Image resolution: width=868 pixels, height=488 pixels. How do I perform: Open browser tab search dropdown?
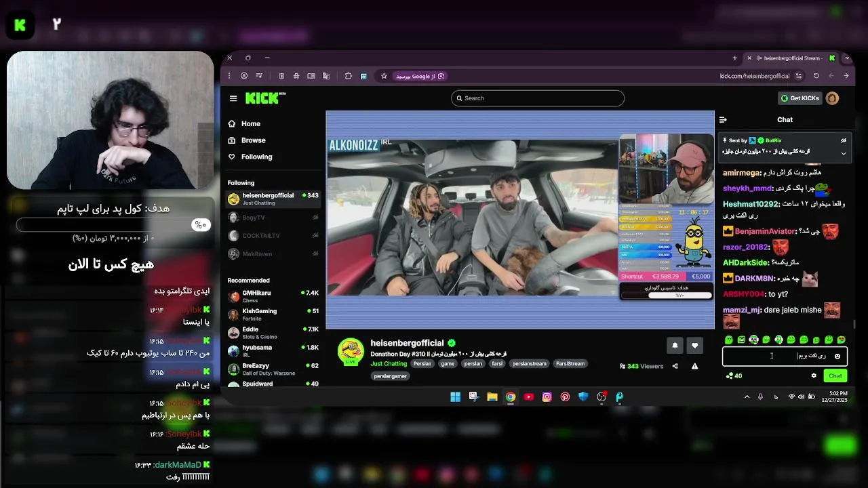pos(847,58)
